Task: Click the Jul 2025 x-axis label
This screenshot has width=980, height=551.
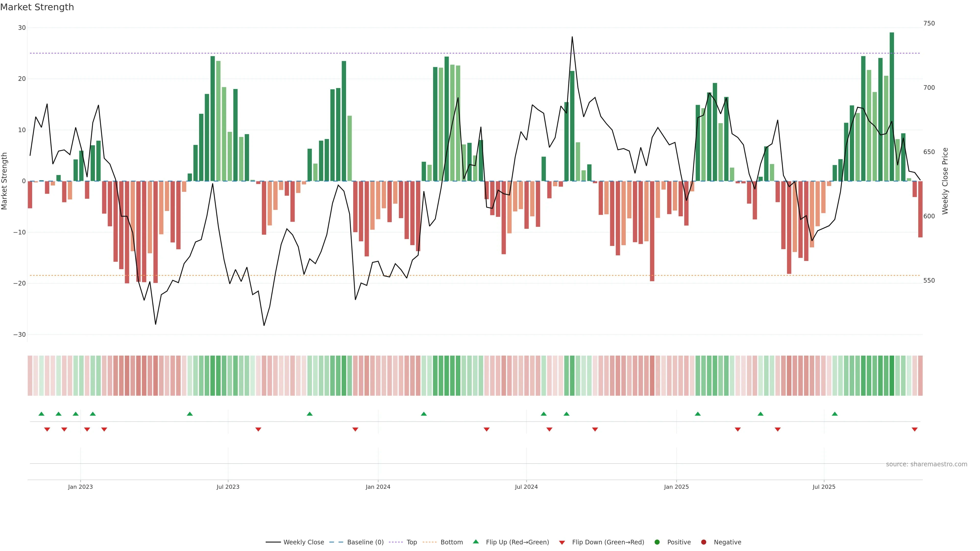Action: coord(824,487)
